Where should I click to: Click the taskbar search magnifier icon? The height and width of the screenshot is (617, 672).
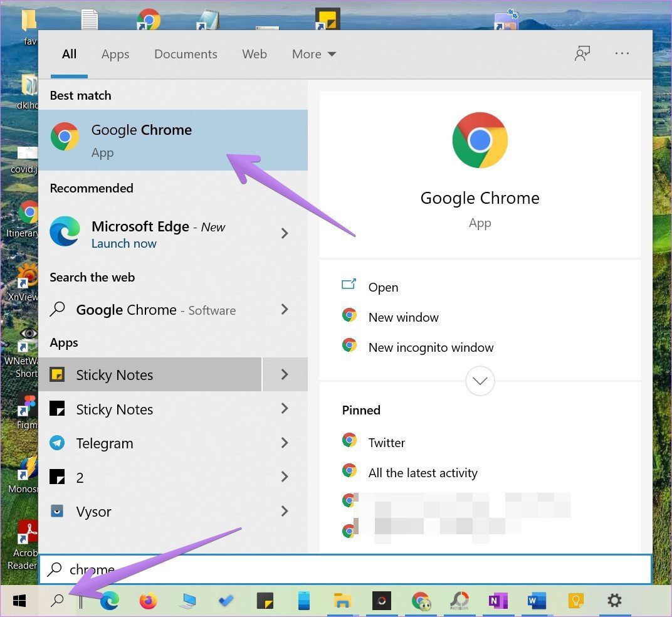[57, 601]
